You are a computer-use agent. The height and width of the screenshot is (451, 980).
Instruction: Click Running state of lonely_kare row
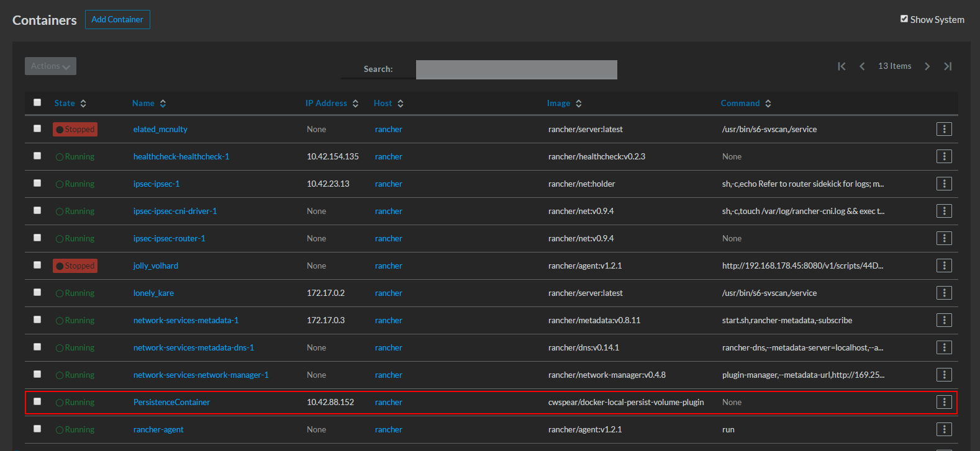(75, 293)
